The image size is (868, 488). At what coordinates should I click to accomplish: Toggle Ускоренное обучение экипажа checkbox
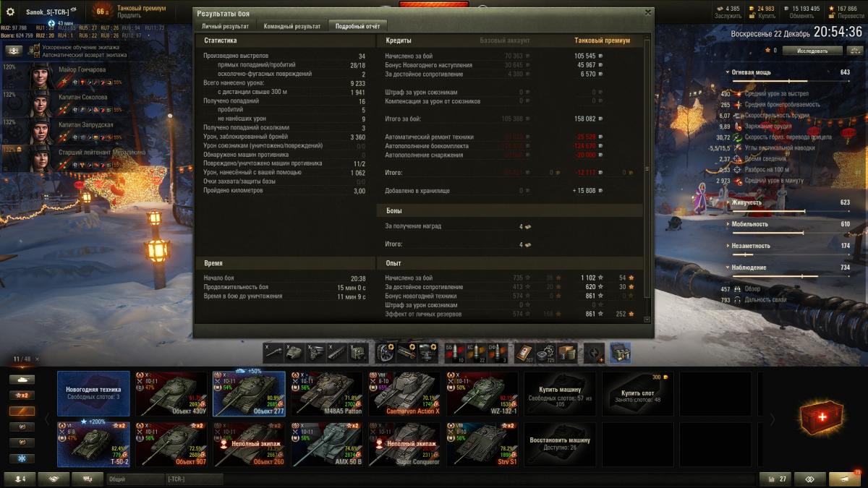(36, 47)
